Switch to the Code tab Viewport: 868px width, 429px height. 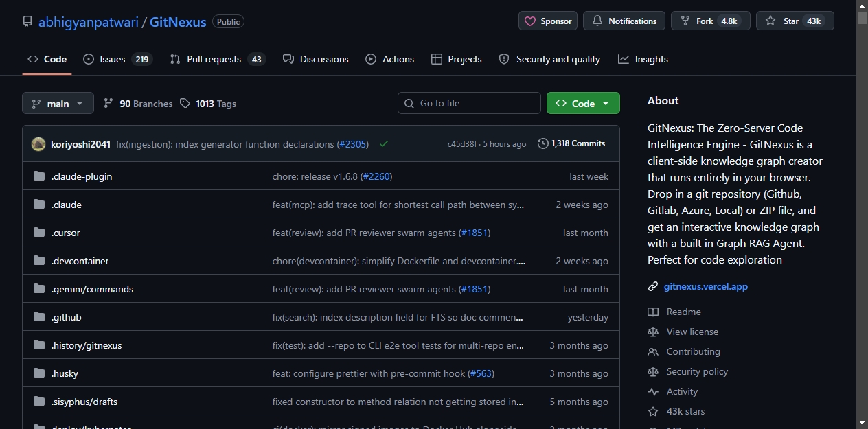(x=47, y=59)
